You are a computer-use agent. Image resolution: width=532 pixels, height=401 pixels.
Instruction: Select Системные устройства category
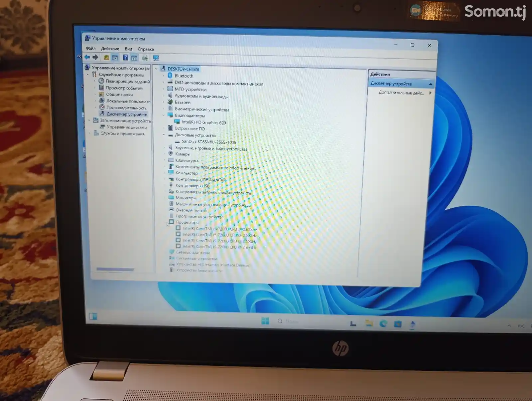tap(197, 259)
